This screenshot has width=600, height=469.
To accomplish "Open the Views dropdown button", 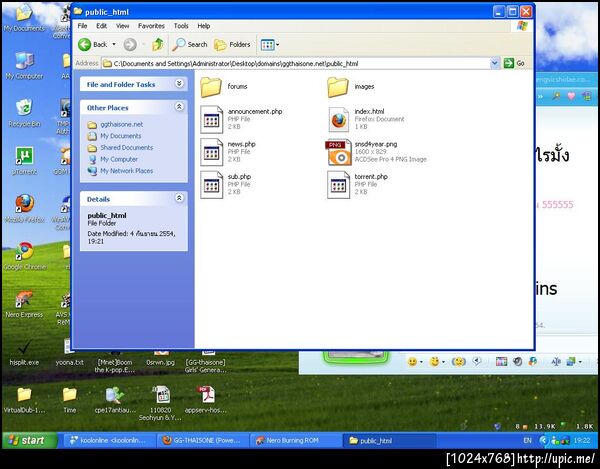I will (x=270, y=45).
